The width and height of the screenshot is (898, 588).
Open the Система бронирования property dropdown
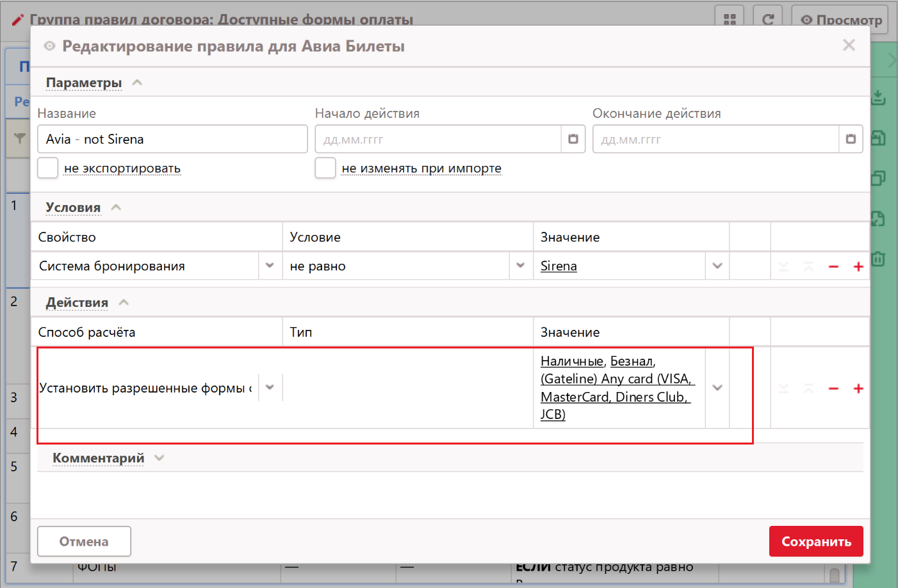pos(270,266)
